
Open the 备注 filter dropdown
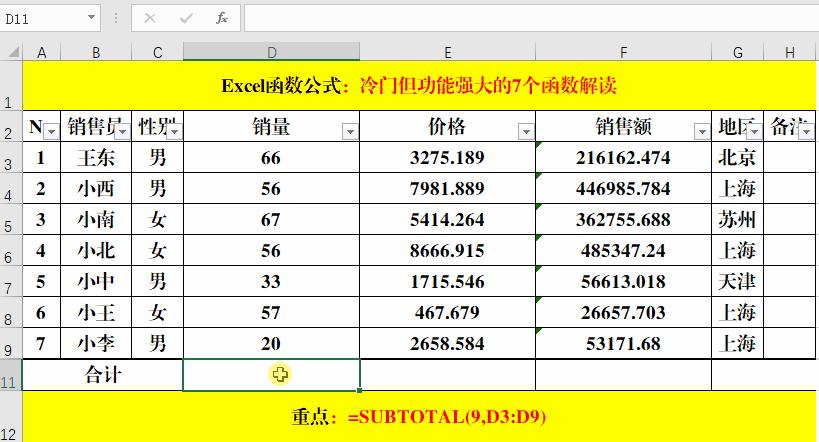[806, 132]
